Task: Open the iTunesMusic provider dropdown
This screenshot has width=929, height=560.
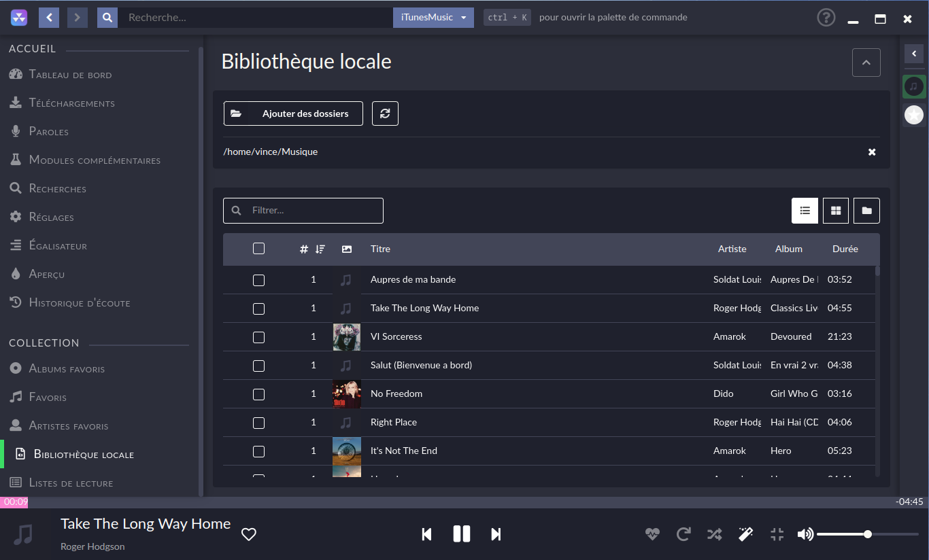Action: tap(433, 18)
